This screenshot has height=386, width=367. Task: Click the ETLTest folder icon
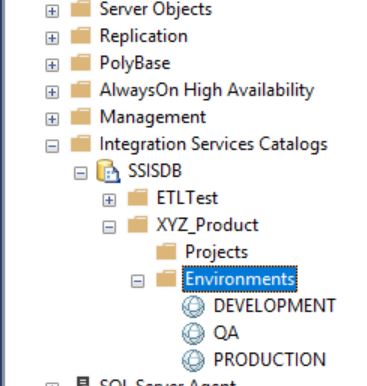pos(138,198)
